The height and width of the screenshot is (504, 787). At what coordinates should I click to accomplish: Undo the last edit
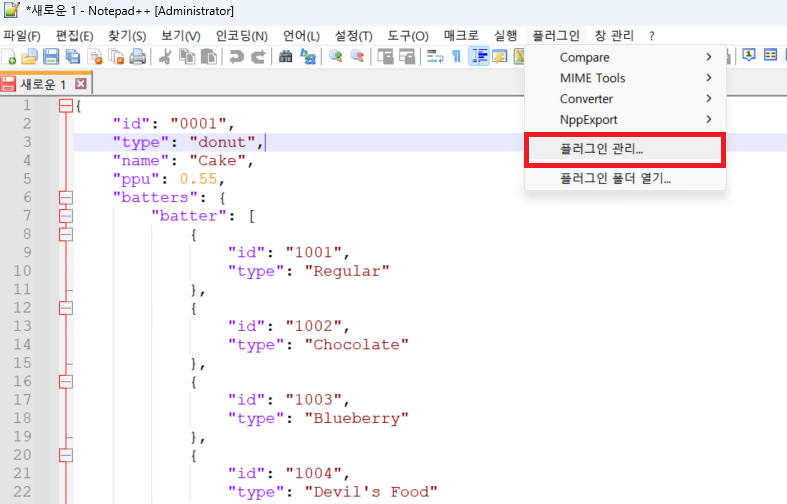(236, 56)
